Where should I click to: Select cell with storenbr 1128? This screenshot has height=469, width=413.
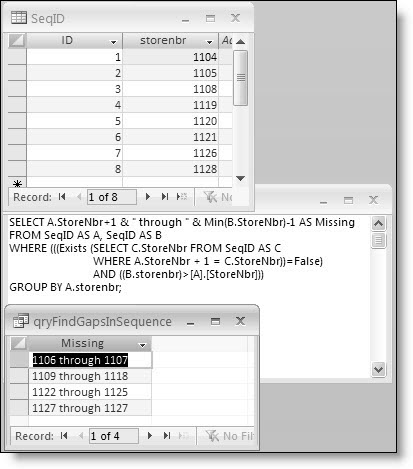coord(170,169)
